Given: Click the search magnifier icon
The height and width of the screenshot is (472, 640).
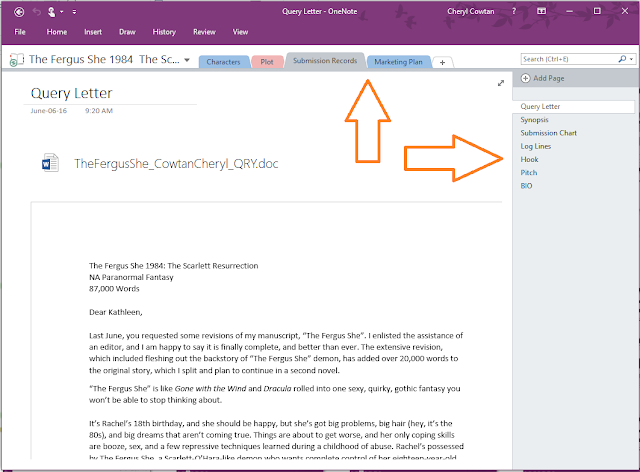Looking at the screenshot, I should (622, 59).
